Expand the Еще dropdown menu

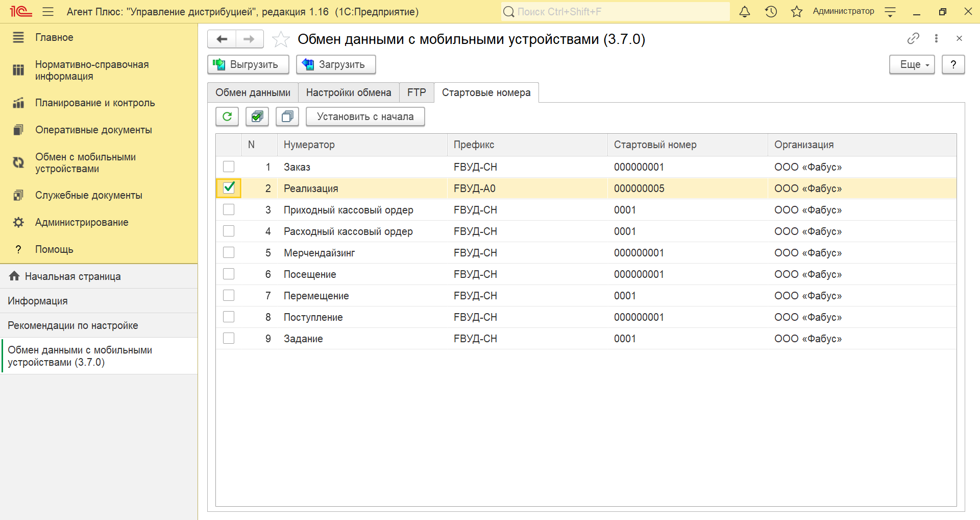coord(912,65)
